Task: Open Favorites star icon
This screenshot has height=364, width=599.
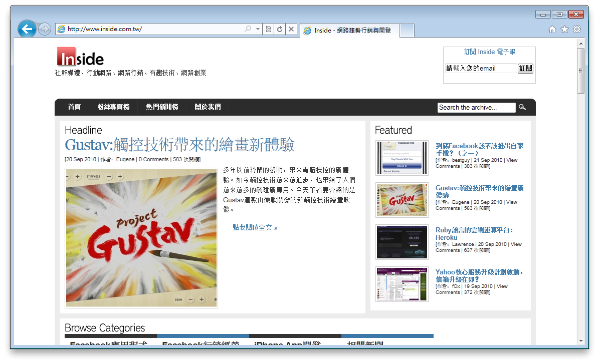Action: pyautogui.click(x=564, y=30)
